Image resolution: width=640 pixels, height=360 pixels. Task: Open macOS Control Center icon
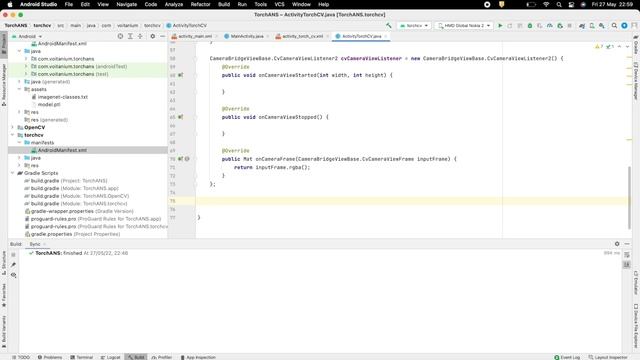click(x=571, y=4)
